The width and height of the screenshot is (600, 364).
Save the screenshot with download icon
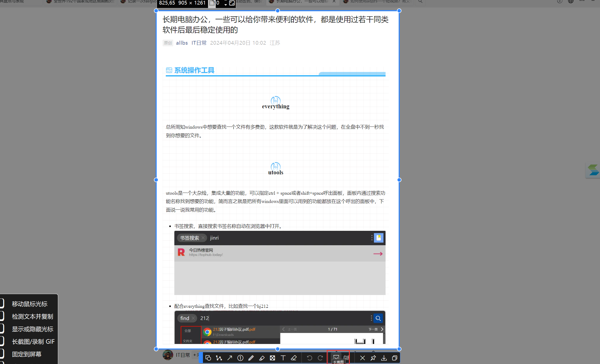coord(384,358)
